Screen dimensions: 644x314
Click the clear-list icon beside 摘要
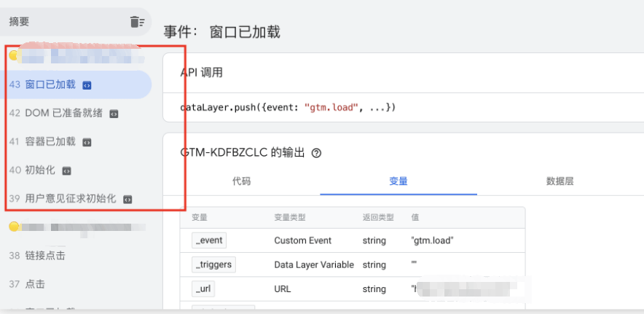point(137,22)
